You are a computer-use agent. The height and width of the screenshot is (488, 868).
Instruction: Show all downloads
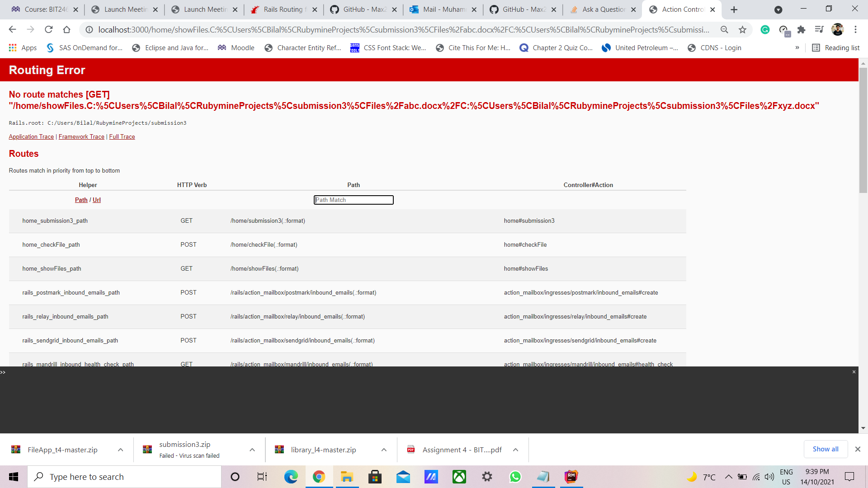coord(826,449)
